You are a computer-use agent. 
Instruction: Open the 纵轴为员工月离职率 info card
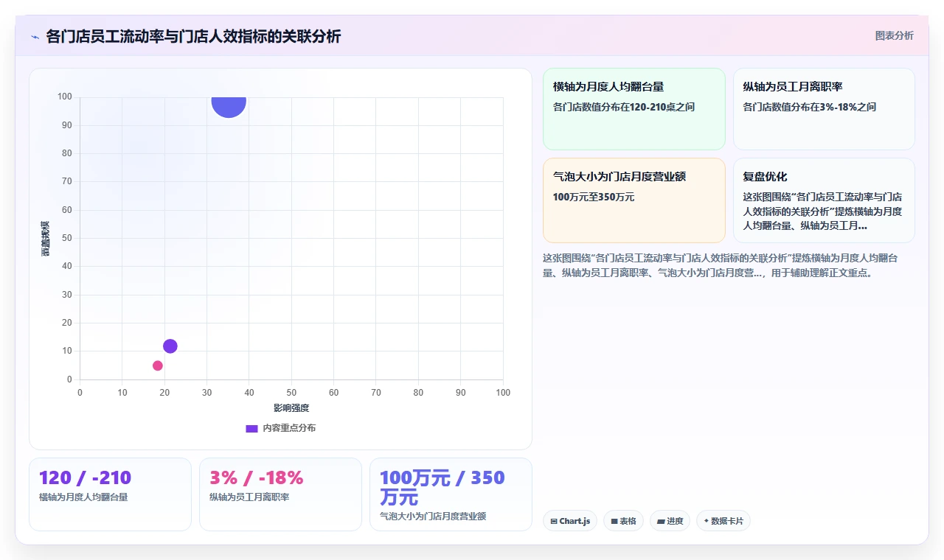pyautogui.click(x=824, y=109)
